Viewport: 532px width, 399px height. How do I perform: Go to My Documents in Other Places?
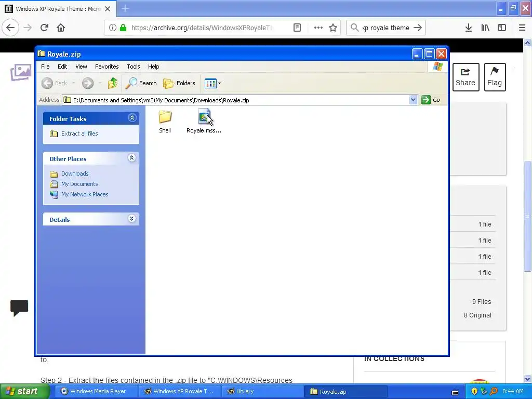pos(79,184)
